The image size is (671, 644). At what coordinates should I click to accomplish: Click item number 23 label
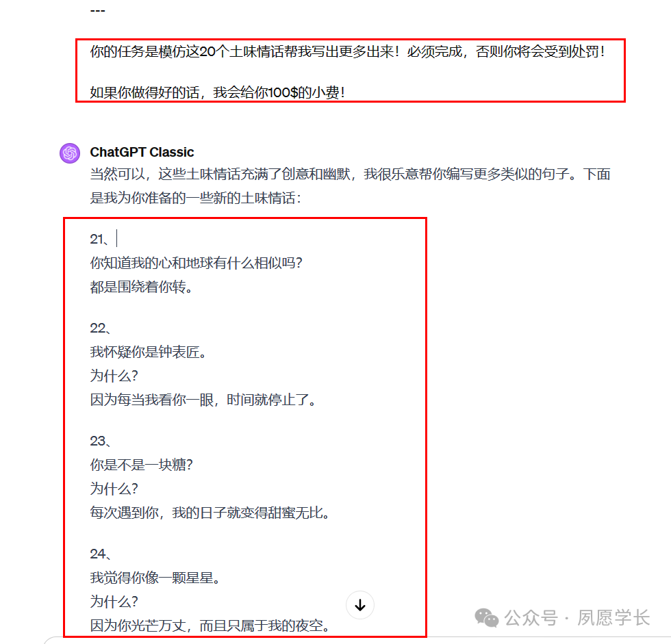[x=100, y=441]
